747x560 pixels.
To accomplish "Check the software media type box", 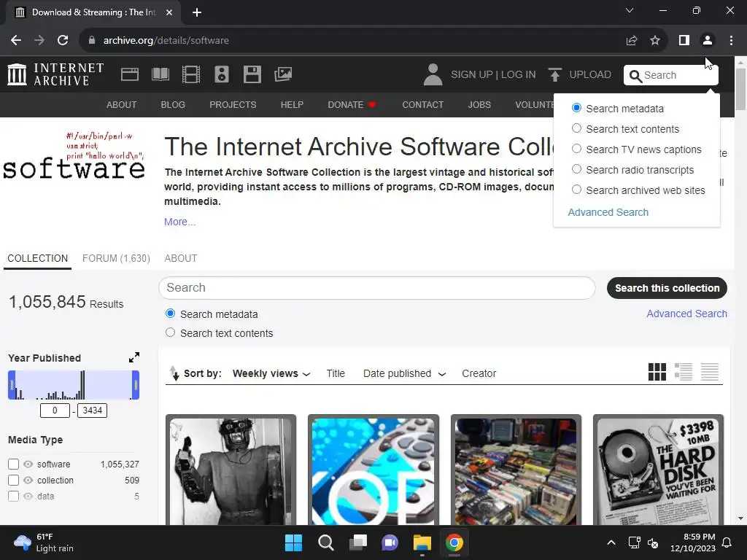I will [x=13, y=464].
